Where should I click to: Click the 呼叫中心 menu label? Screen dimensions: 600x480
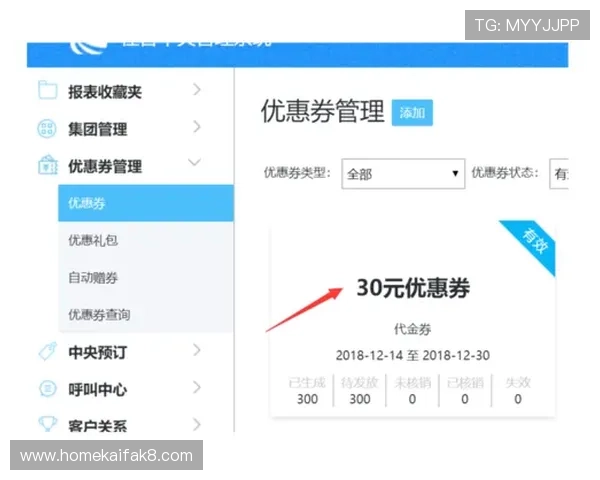point(98,390)
